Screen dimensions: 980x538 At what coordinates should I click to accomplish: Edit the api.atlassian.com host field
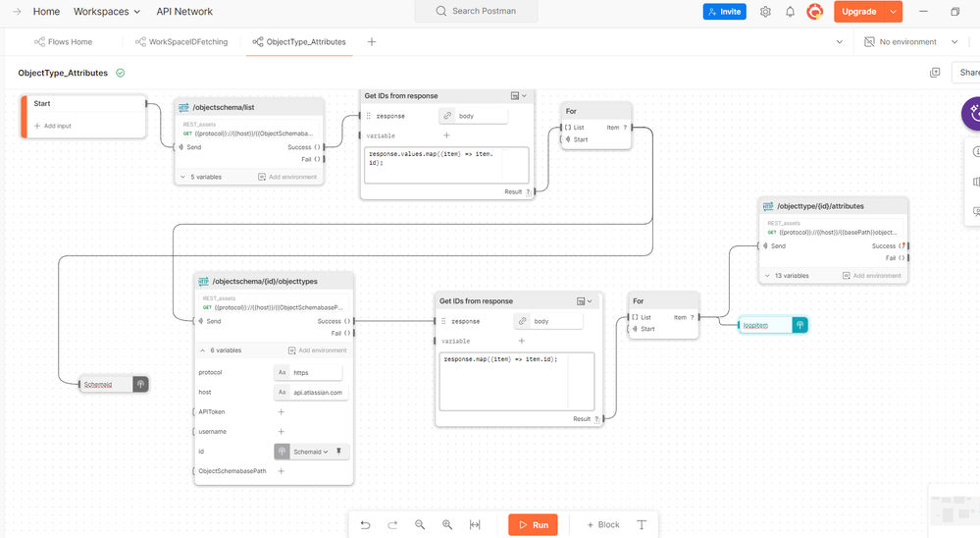(x=311, y=393)
